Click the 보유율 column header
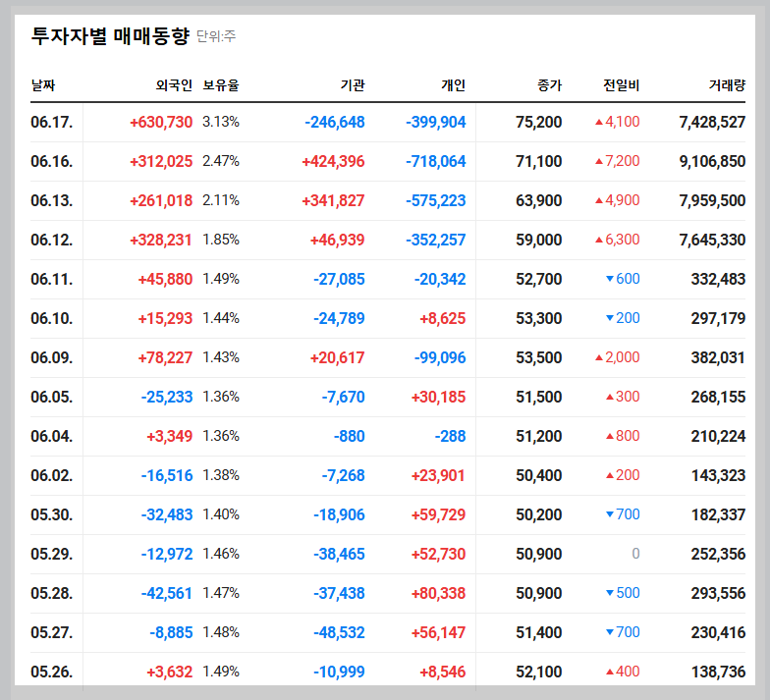Screen dimensions: 770x700 [221, 85]
